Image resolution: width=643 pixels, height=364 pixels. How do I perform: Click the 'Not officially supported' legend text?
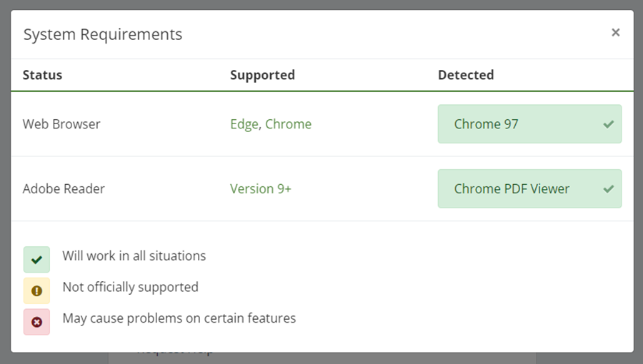[x=130, y=287]
